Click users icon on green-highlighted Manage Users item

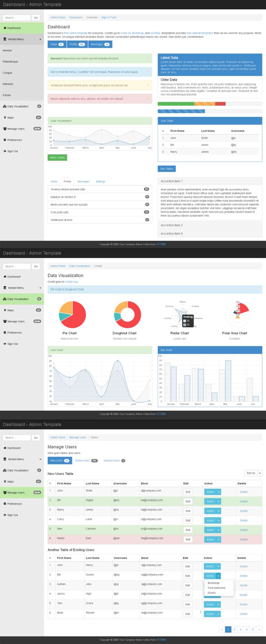coord(5,493)
